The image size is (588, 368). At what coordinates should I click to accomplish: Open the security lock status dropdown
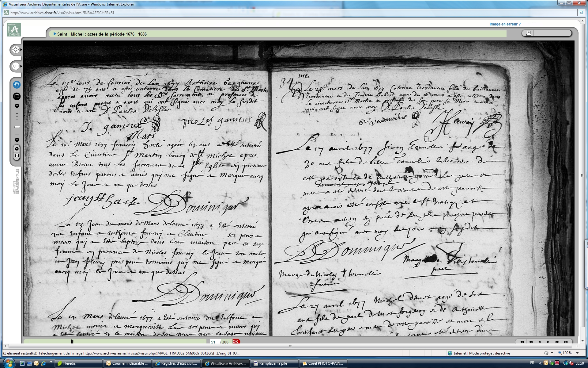click(x=552, y=353)
